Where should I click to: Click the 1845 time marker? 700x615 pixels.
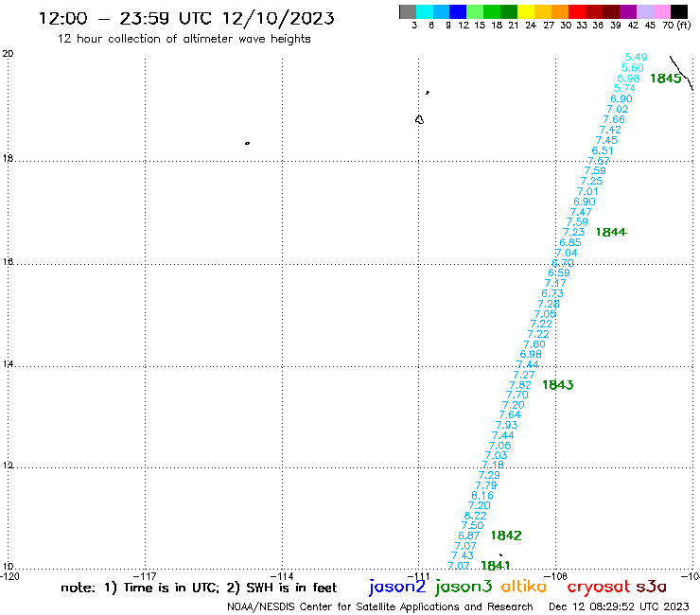tap(666, 79)
